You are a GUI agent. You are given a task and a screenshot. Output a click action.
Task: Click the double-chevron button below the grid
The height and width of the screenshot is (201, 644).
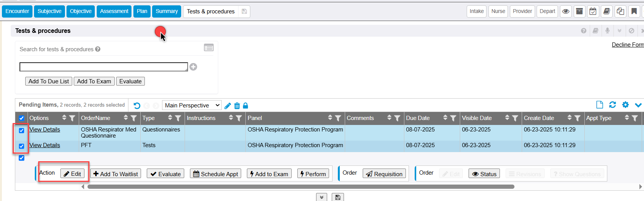point(321,197)
